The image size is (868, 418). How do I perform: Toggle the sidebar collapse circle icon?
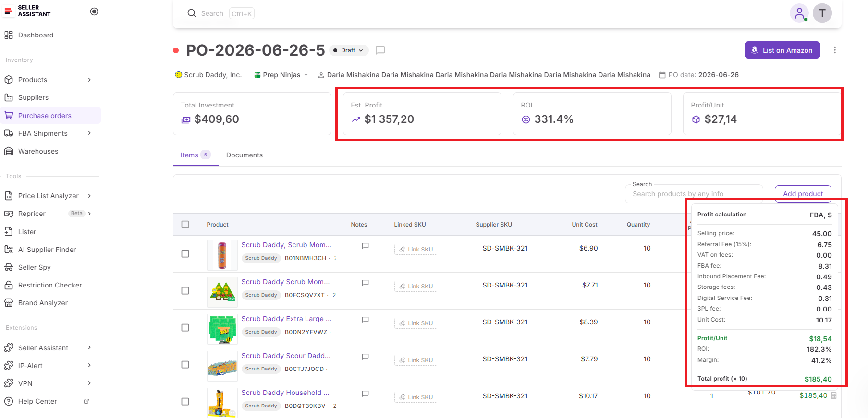coord(94,12)
